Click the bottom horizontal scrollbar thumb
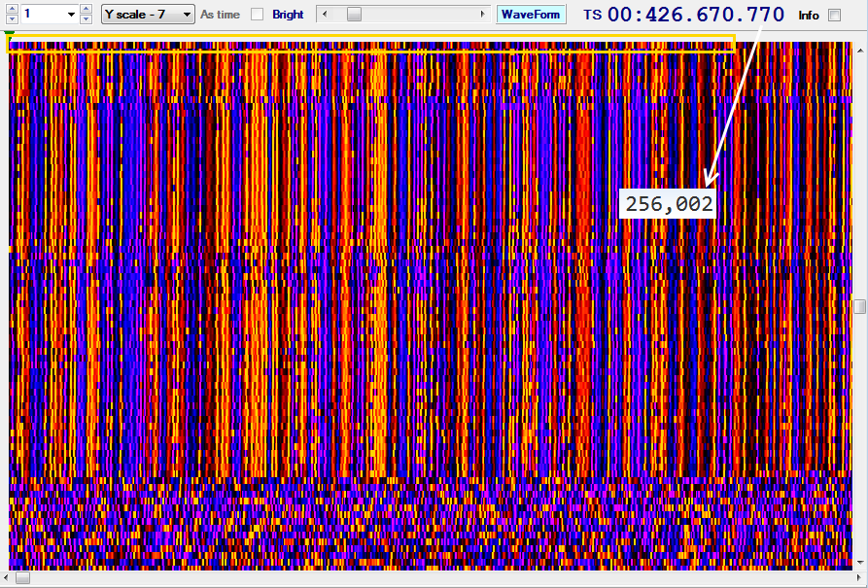868x588 pixels. click(22, 578)
